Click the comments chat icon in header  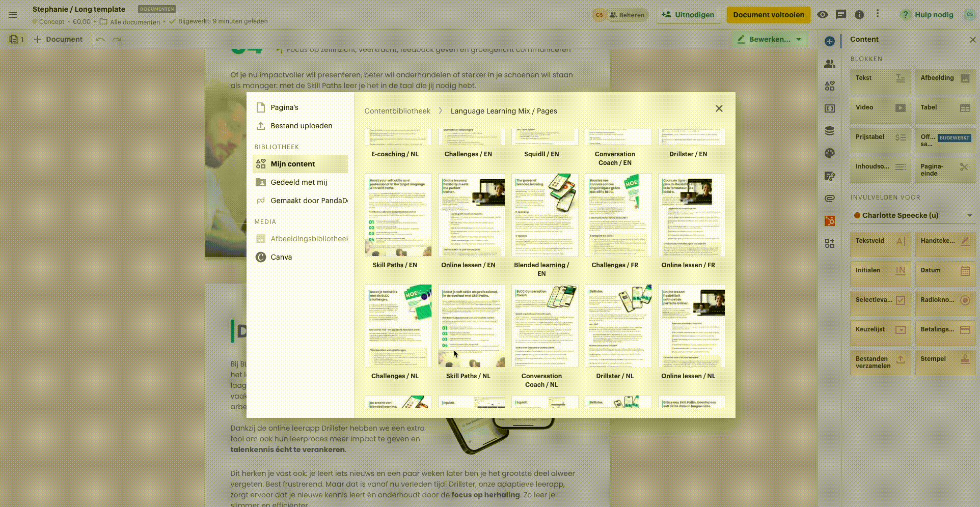[841, 15]
